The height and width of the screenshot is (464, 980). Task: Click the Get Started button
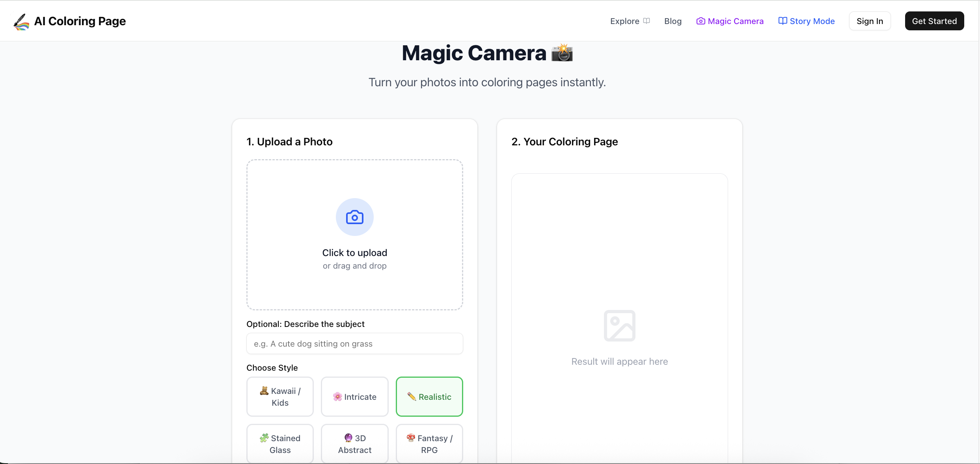[x=934, y=21]
